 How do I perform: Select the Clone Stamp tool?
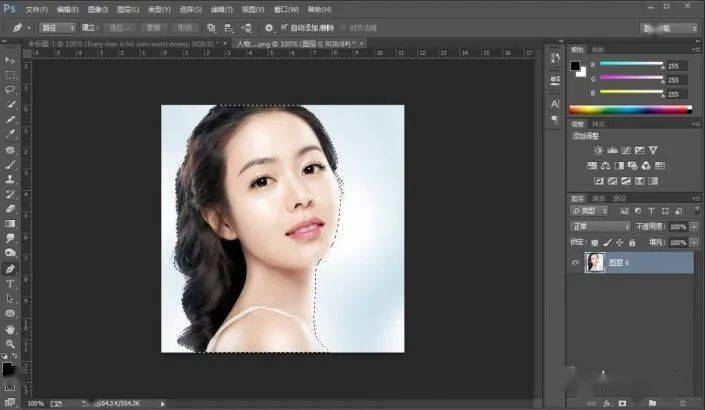point(10,179)
